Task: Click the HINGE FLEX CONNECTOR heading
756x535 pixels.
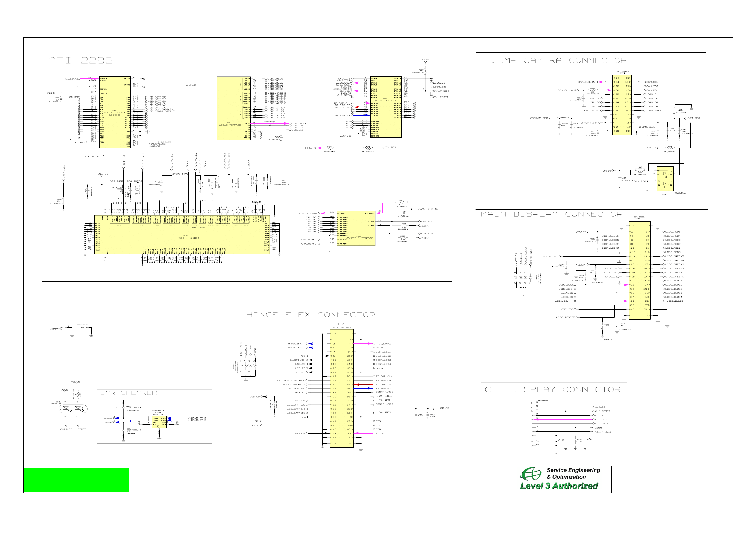Action: pyautogui.click(x=310, y=315)
